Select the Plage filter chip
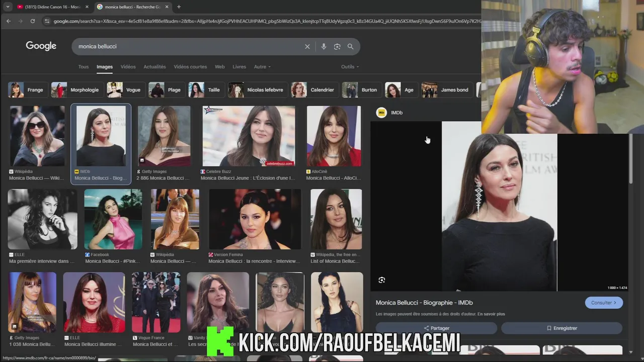 coord(166,90)
